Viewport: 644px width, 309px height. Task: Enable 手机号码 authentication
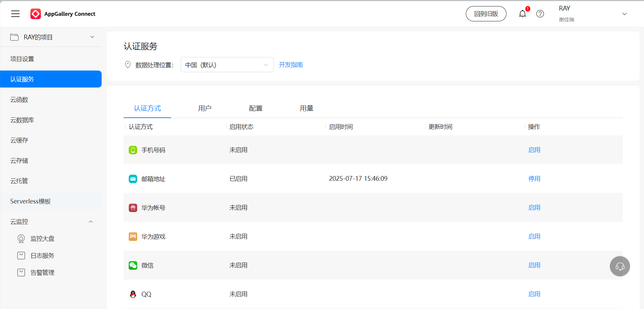pos(534,150)
